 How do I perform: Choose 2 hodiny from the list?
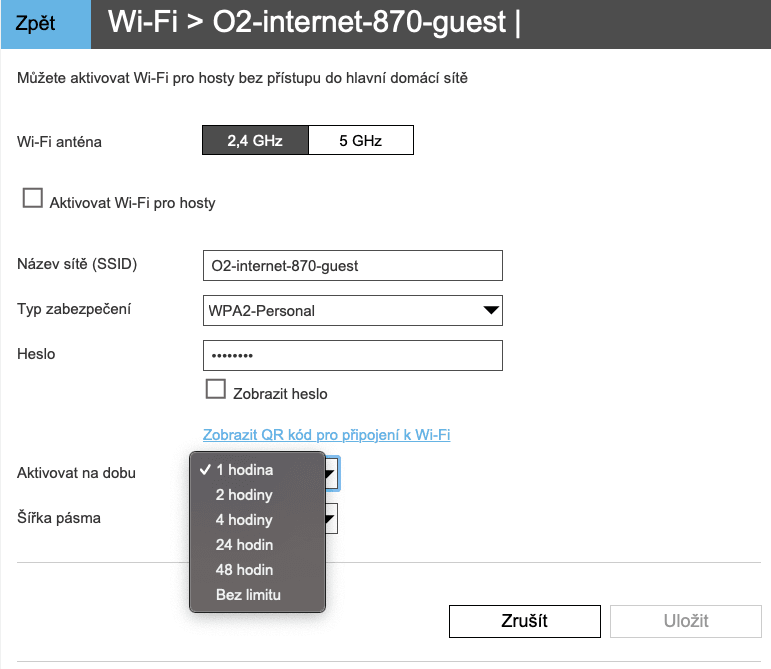[x=244, y=495]
